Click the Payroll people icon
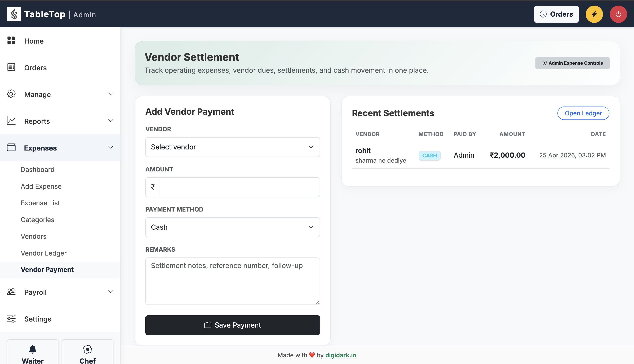The width and height of the screenshot is (634, 364). 11,292
